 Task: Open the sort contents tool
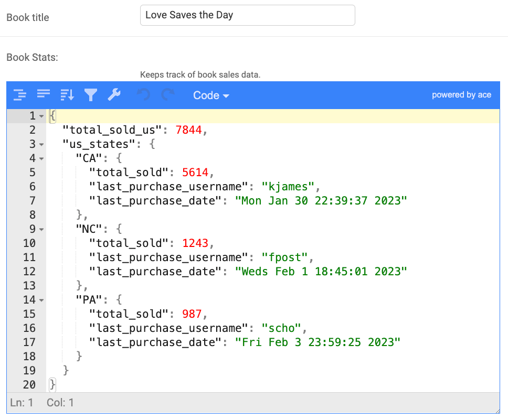click(x=67, y=95)
